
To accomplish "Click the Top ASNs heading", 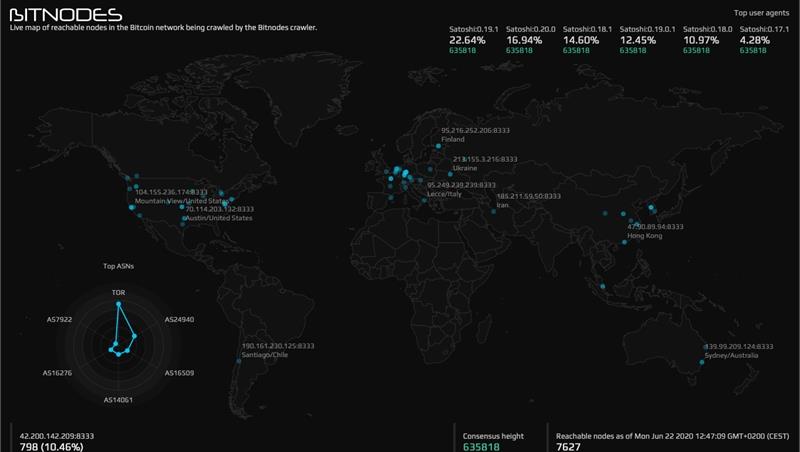I will [118, 266].
